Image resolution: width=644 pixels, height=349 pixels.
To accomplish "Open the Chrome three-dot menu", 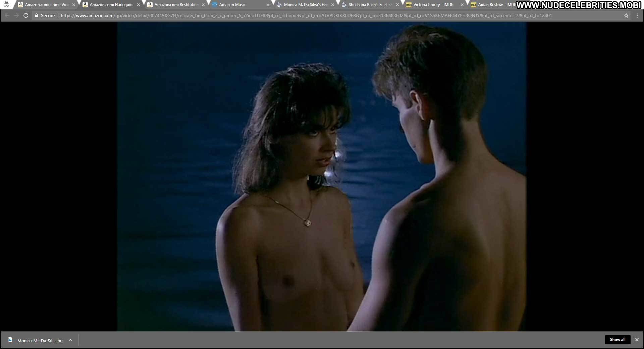I will (x=637, y=15).
